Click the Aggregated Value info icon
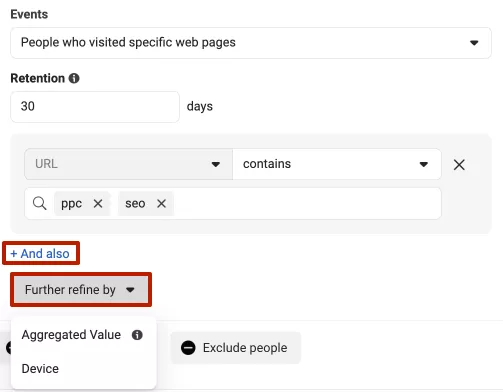 pyautogui.click(x=137, y=335)
